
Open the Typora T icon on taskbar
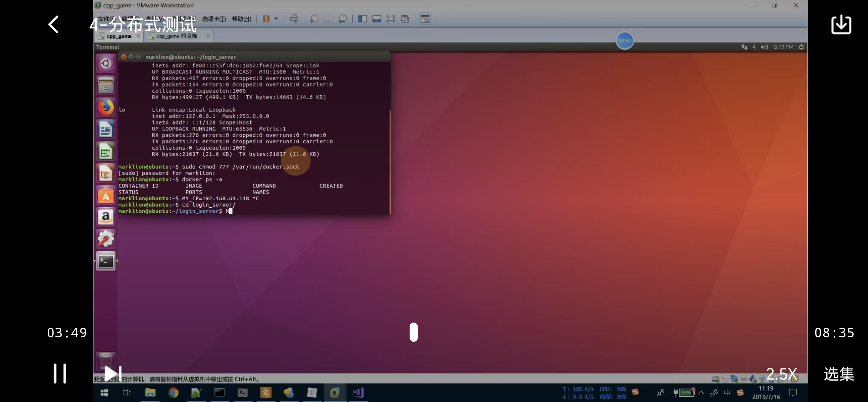[x=312, y=393]
